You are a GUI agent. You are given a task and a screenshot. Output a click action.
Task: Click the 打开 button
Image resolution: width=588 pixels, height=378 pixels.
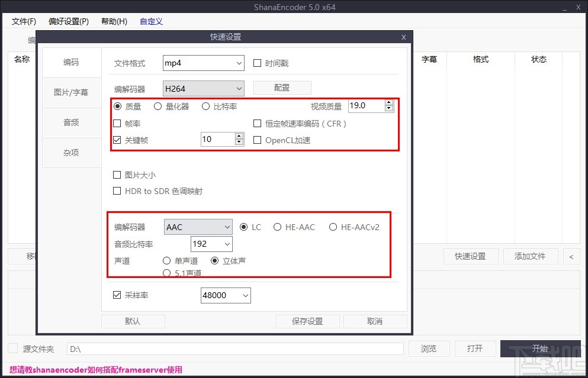click(475, 348)
